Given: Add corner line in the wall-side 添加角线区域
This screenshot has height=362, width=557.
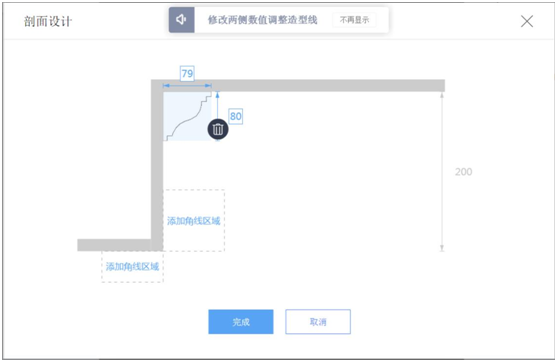Looking at the screenshot, I should [194, 221].
